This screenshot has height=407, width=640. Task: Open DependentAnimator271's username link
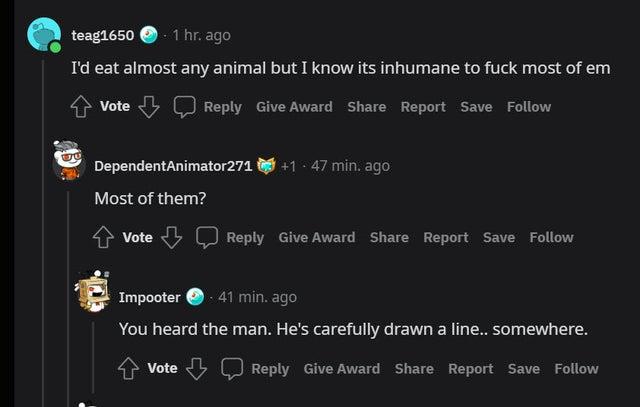coord(172,165)
